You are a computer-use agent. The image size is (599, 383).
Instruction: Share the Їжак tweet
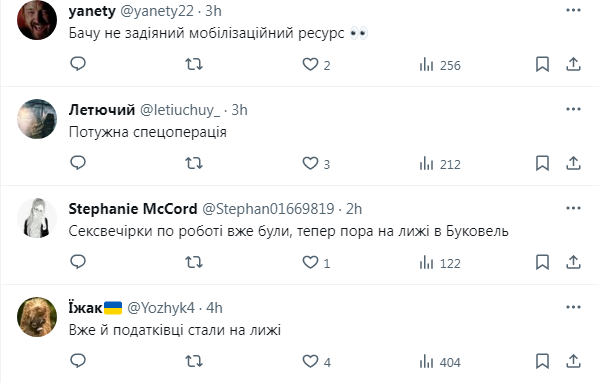pyautogui.click(x=573, y=361)
